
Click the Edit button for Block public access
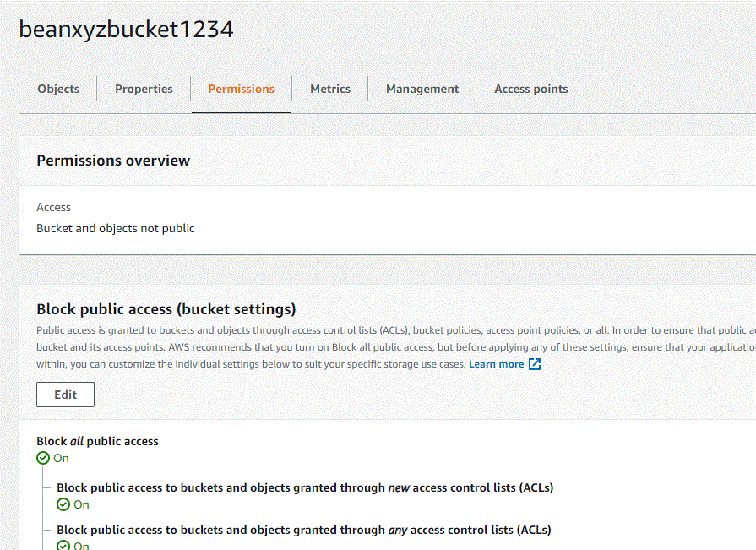point(65,394)
